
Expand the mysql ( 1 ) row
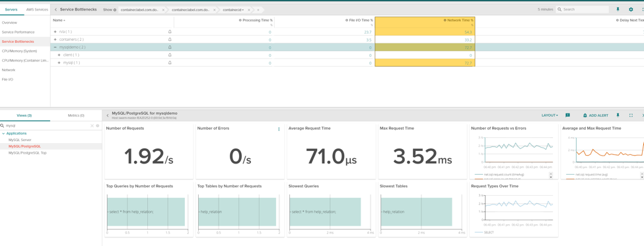pos(59,63)
